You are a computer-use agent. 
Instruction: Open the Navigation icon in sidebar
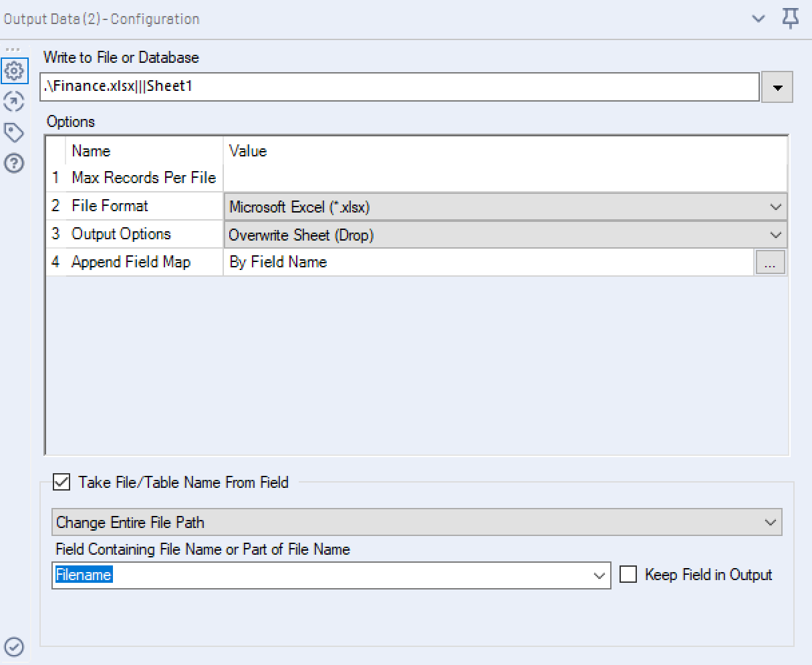[x=14, y=102]
